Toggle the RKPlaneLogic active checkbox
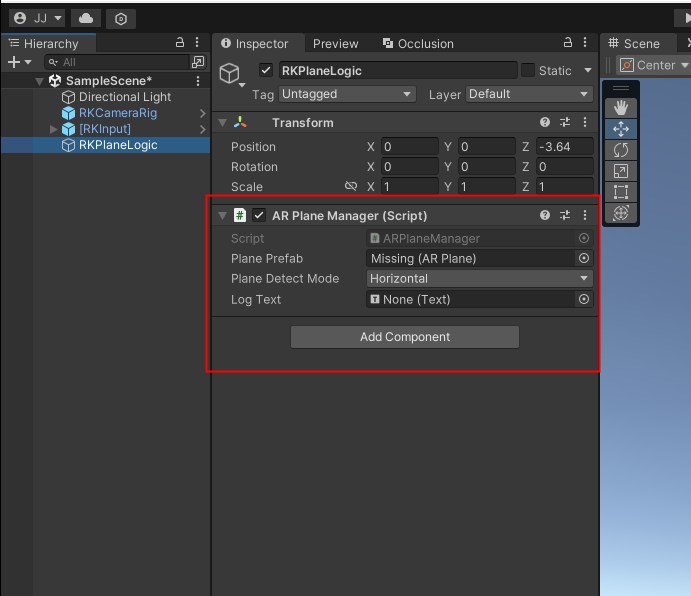 coord(265,71)
